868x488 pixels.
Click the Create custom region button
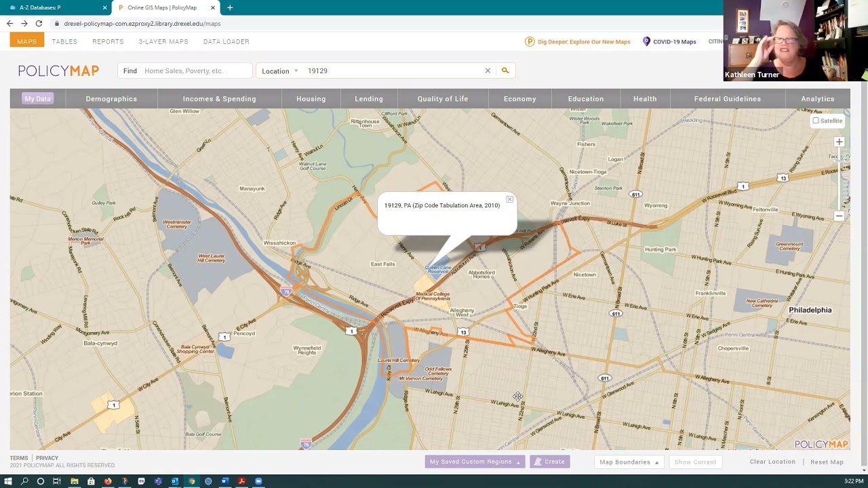(550, 462)
